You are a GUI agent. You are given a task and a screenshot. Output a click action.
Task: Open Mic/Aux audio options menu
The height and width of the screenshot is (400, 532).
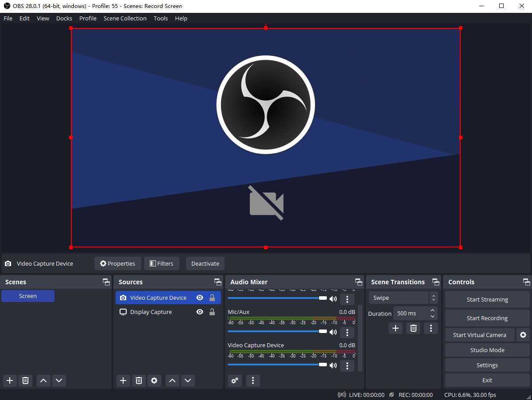347,332
